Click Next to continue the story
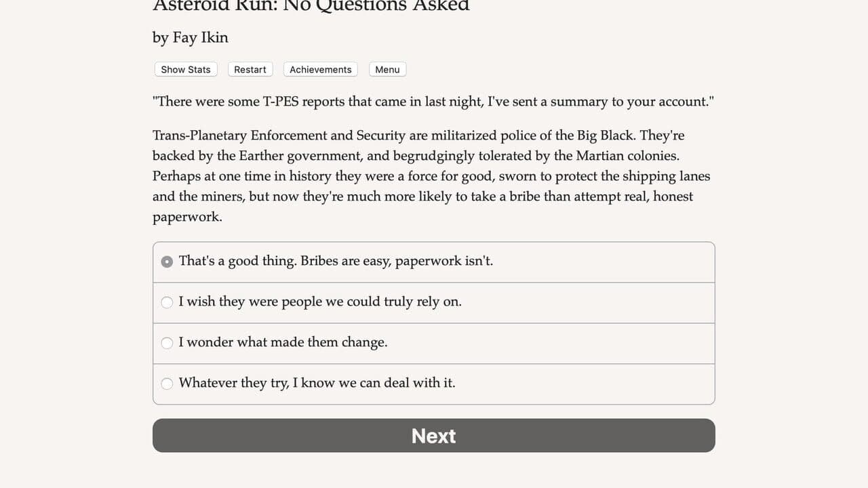The width and height of the screenshot is (868, 488). (434, 435)
